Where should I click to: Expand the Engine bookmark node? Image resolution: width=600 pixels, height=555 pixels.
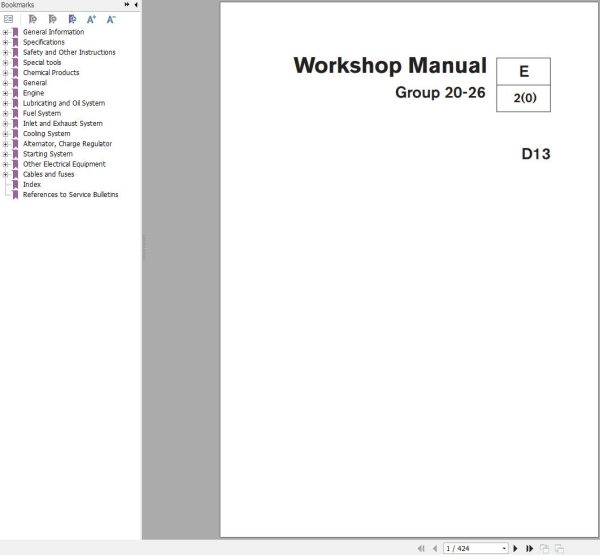point(5,93)
